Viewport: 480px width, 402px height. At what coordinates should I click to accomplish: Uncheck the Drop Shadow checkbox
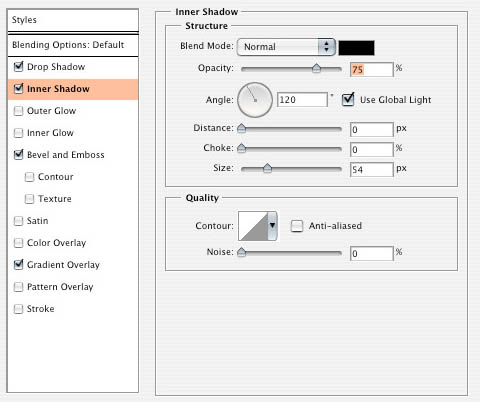[x=19, y=67]
